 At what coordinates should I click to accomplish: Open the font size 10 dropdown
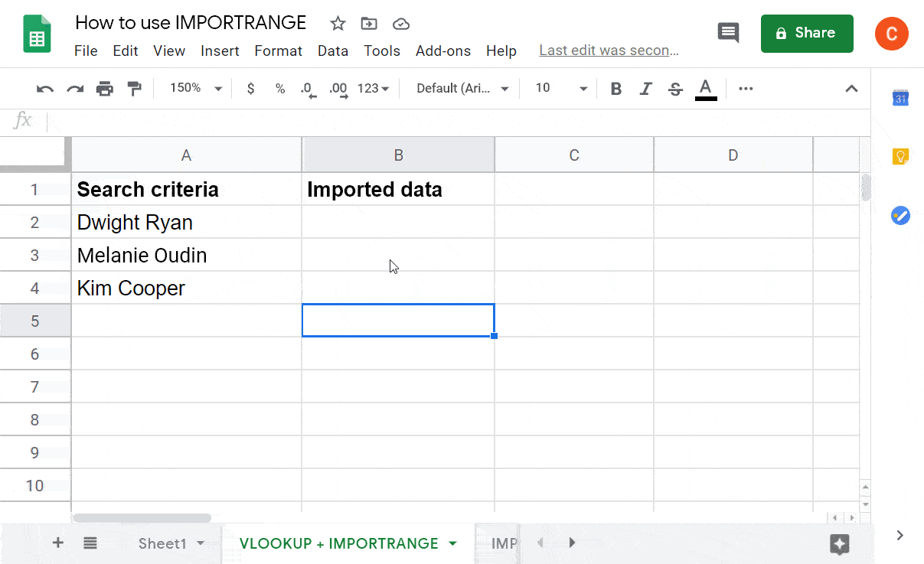click(x=560, y=89)
